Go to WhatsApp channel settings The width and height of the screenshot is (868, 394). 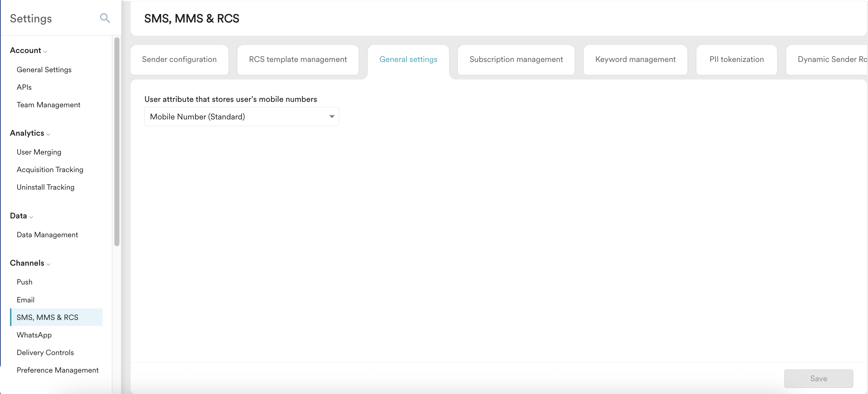coord(34,335)
